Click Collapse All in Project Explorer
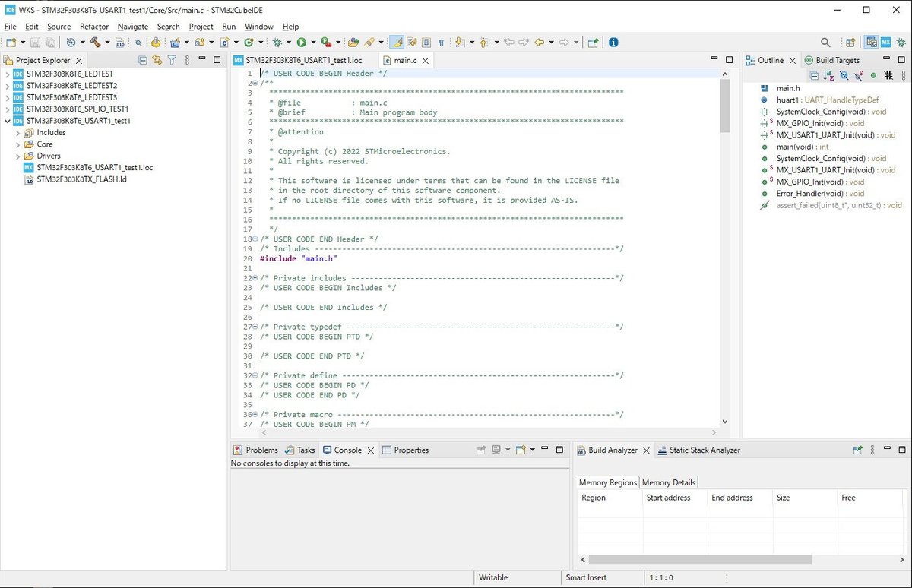The width and height of the screenshot is (912, 588). click(143, 60)
